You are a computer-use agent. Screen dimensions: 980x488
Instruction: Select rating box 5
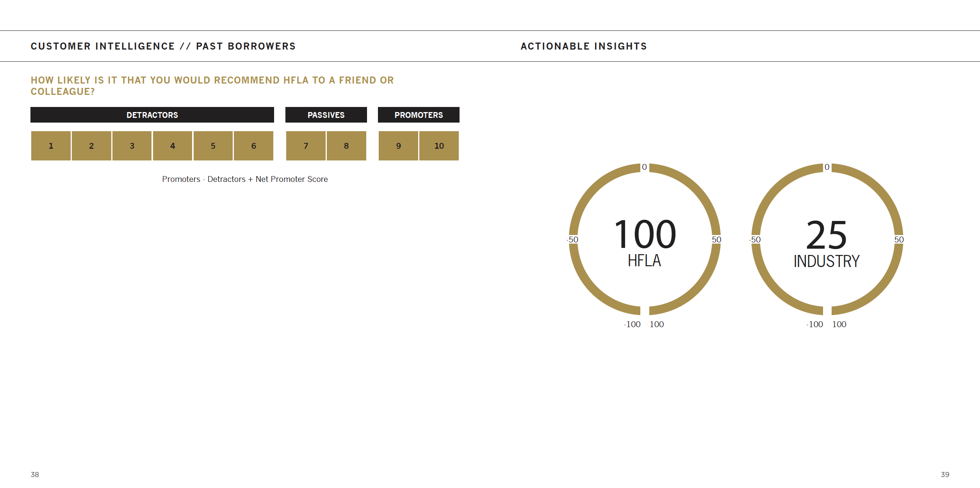[x=213, y=146]
